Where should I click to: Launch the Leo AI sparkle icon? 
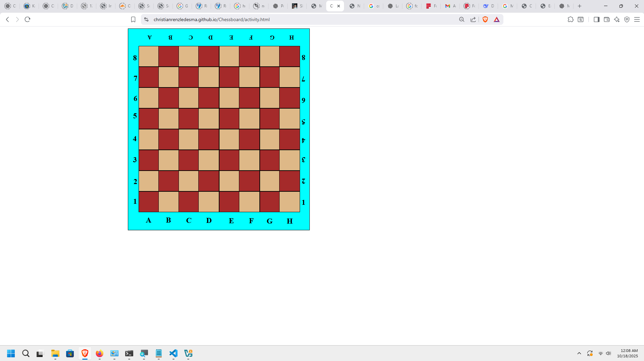tap(617, 19)
